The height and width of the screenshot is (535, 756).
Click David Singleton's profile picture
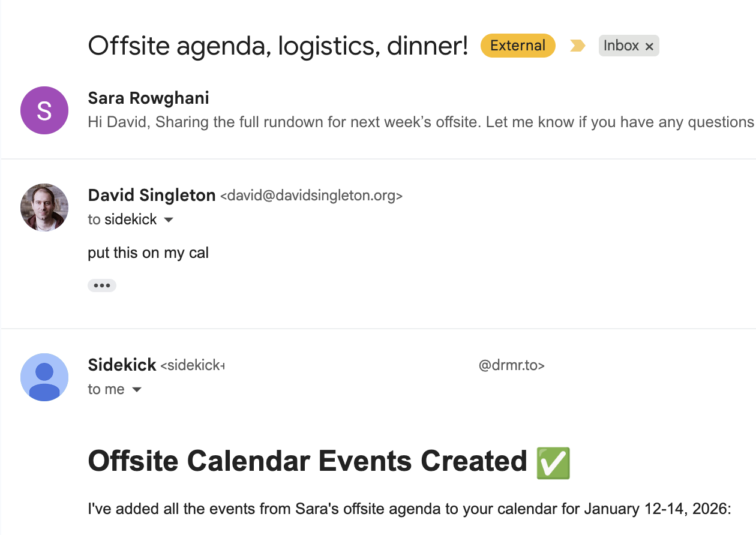pos(44,207)
